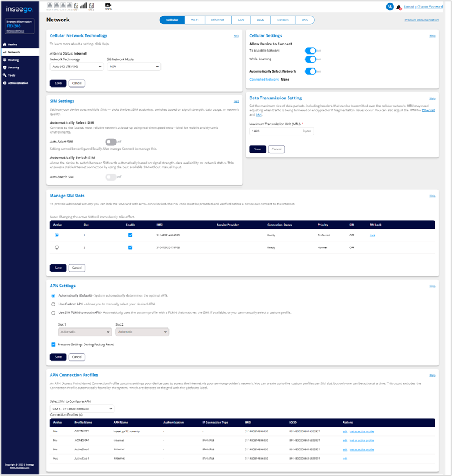The image size is (452, 476).
Task: Switch to the Ethernet tab
Action: [x=217, y=20]
